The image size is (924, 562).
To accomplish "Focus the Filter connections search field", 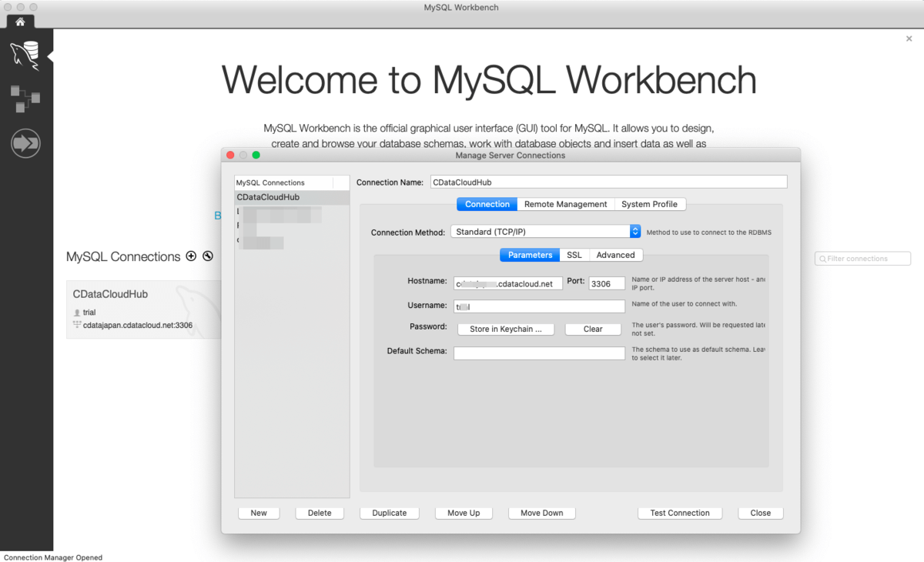I will 862,259.
